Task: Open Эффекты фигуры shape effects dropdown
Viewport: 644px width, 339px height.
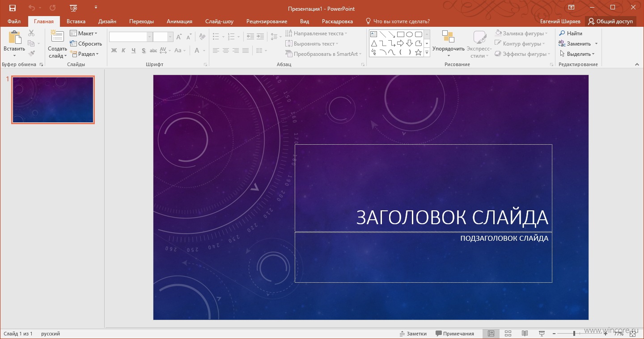Action: (522, 54)
